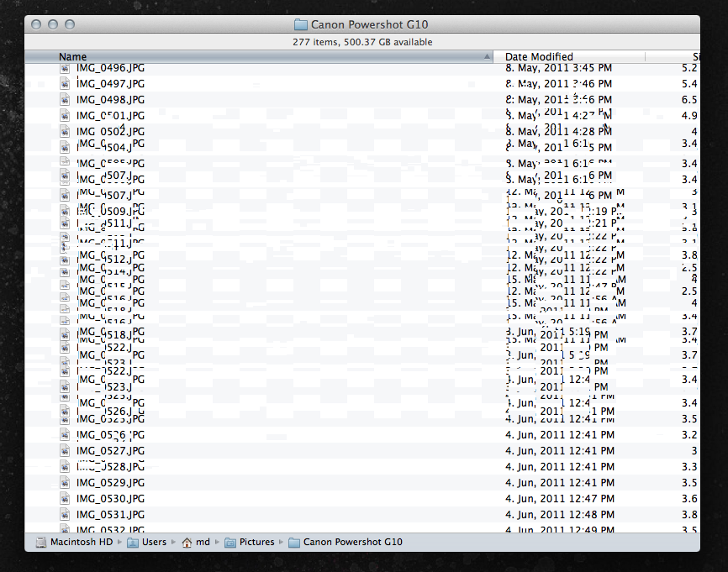The height and width of the screenshot is (572, 728).
Task: Select file icon of IMG_0498.JPG
Action: click(x=65, y=99)
